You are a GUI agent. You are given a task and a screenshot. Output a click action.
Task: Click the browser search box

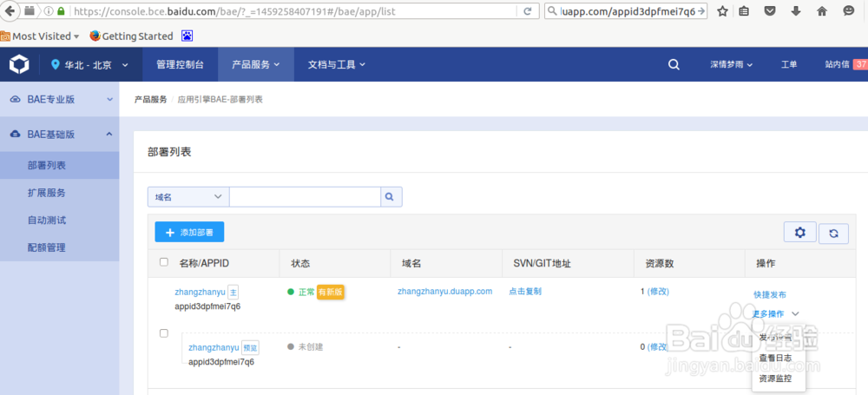pos(626,11)
